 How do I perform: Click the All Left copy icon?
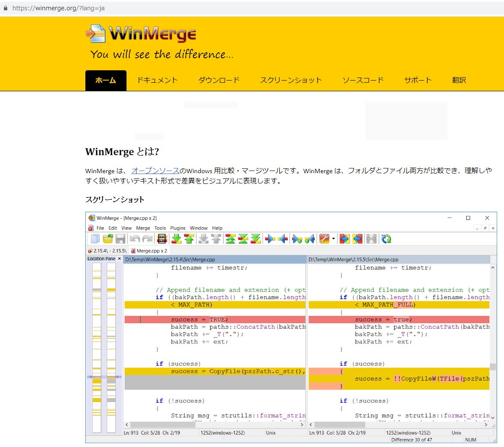click(x=357, y=239)
